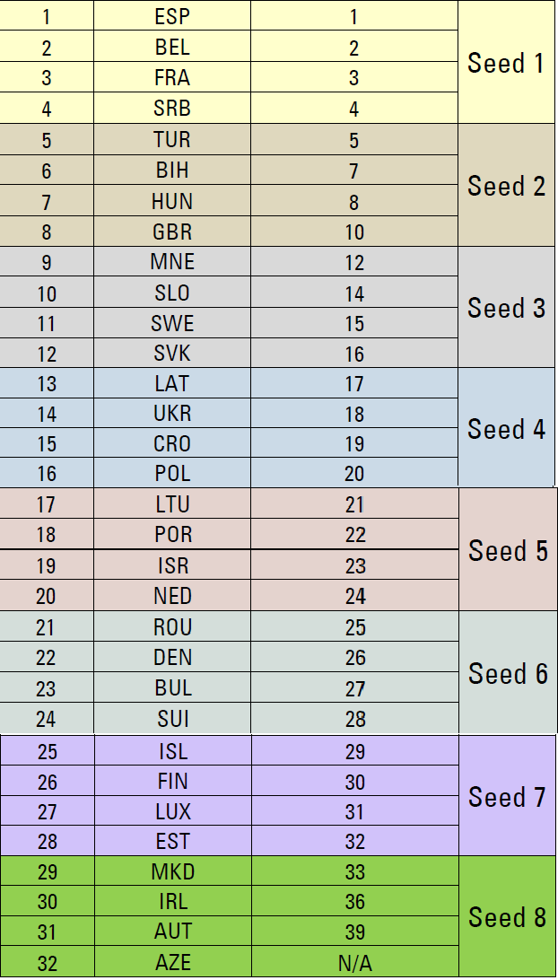The height and width of the screenshot is (980, 558).
Task: Click the Seed 4 label cell
Action: (x=506, y=429)
